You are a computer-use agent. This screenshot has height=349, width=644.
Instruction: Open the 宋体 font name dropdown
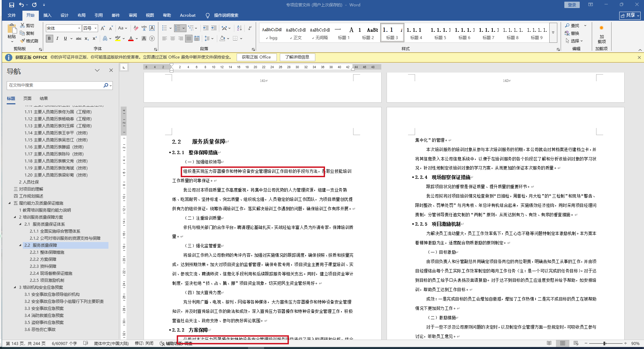79,28
